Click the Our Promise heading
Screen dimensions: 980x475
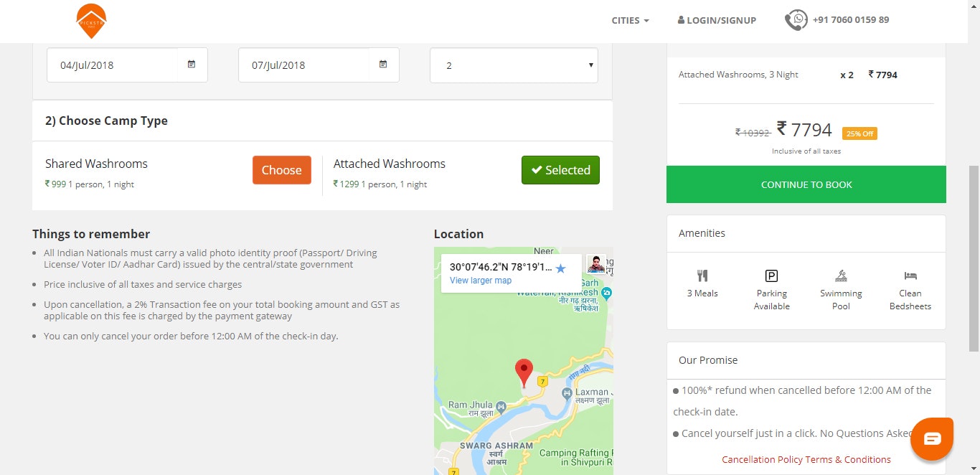click(x=708, y=360)
